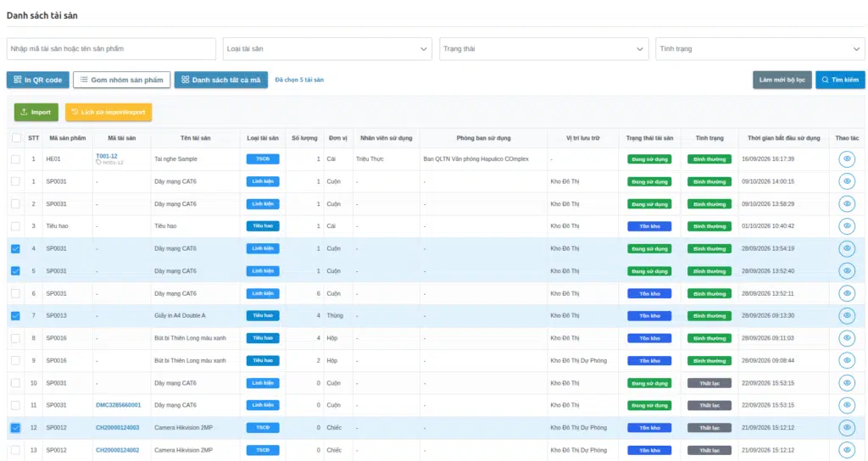
Task: Reset filters with Làm mới bộ lọc
Action: [x=782, y=80]
